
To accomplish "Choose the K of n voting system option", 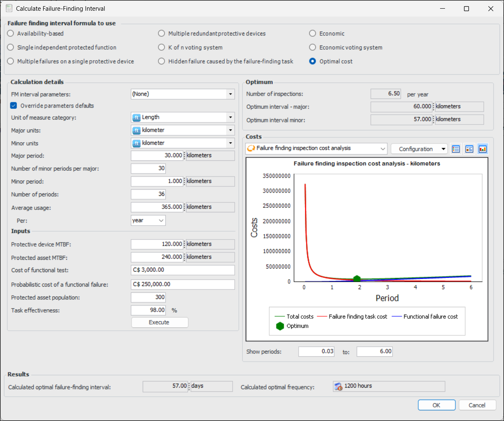I will pos(162,47).
